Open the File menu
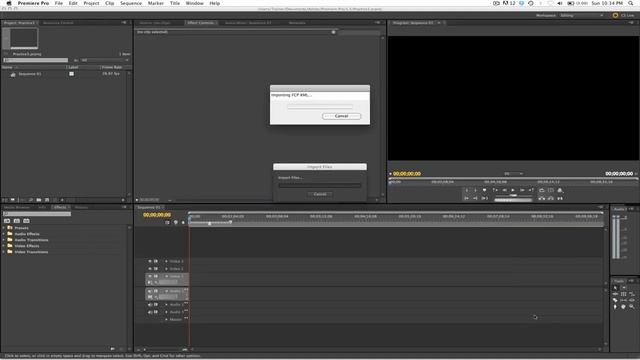This screenshot has height=360, width=640. (x=59, y=3)
